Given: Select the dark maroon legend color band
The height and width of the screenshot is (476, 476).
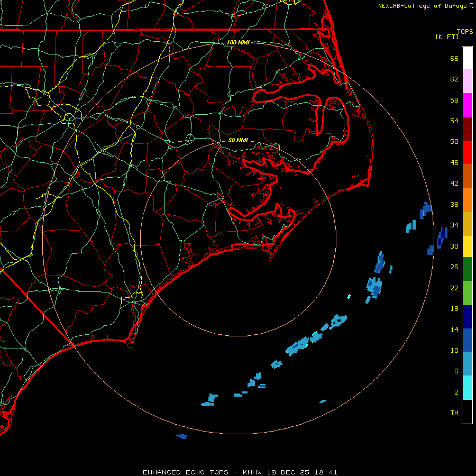Looking at the screenshot, I should click(x=467, y=129).
